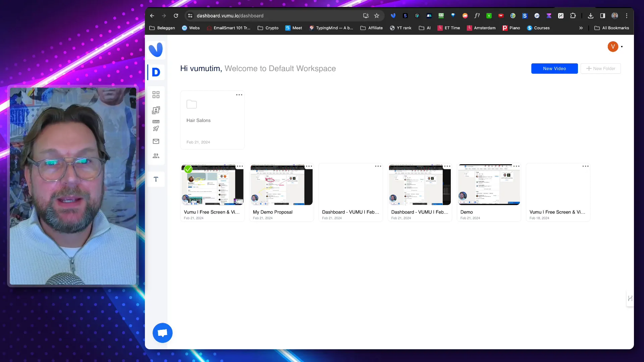Open the Courses bookmark
This screenshot has width=644, height=362.
[538, 28]
